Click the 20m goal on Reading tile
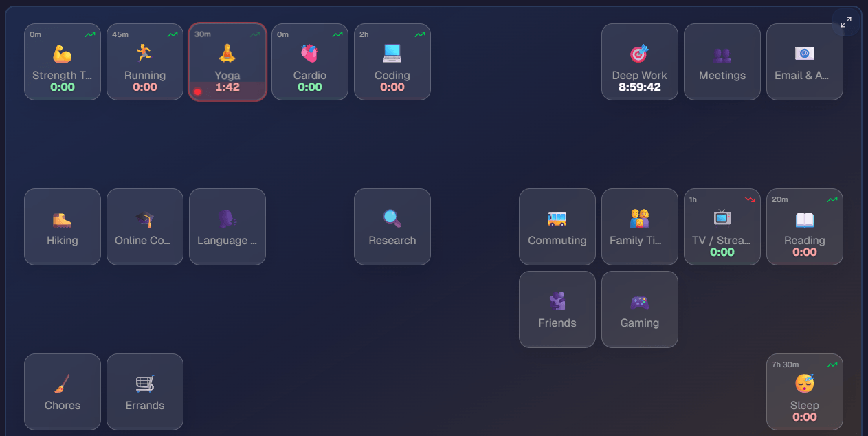 (x=780, y=199)
